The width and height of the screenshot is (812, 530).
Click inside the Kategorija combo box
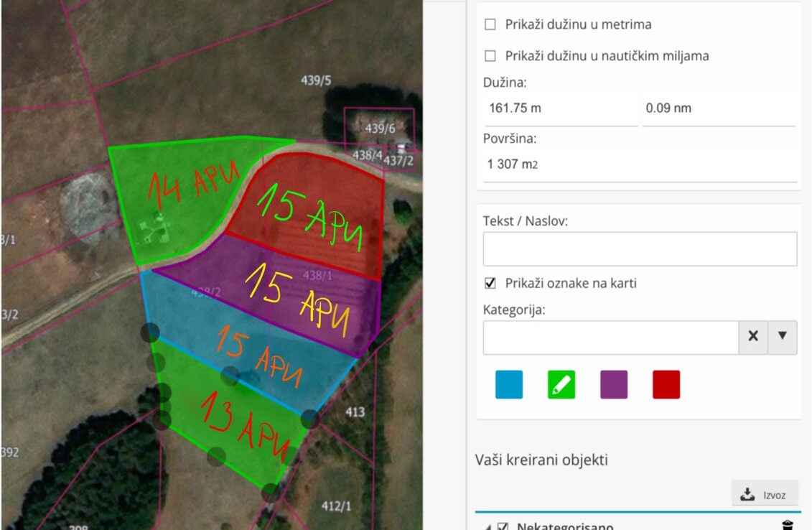[610, 337]
